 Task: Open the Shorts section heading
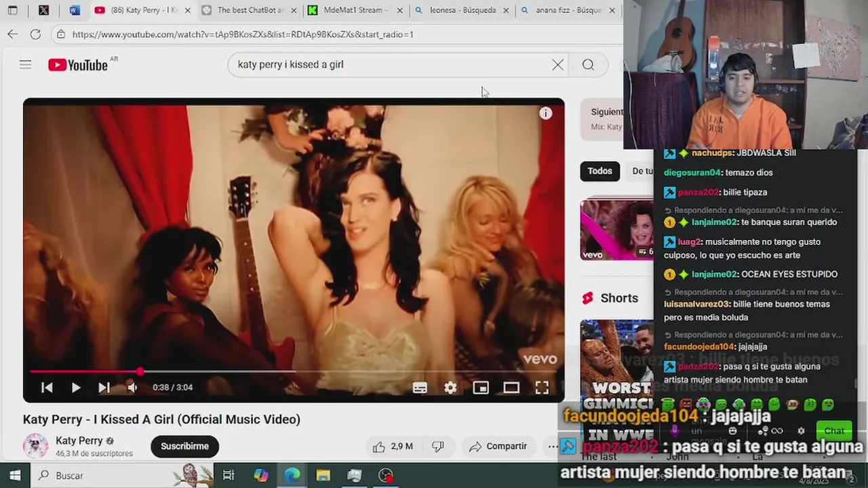coord(619,298)
